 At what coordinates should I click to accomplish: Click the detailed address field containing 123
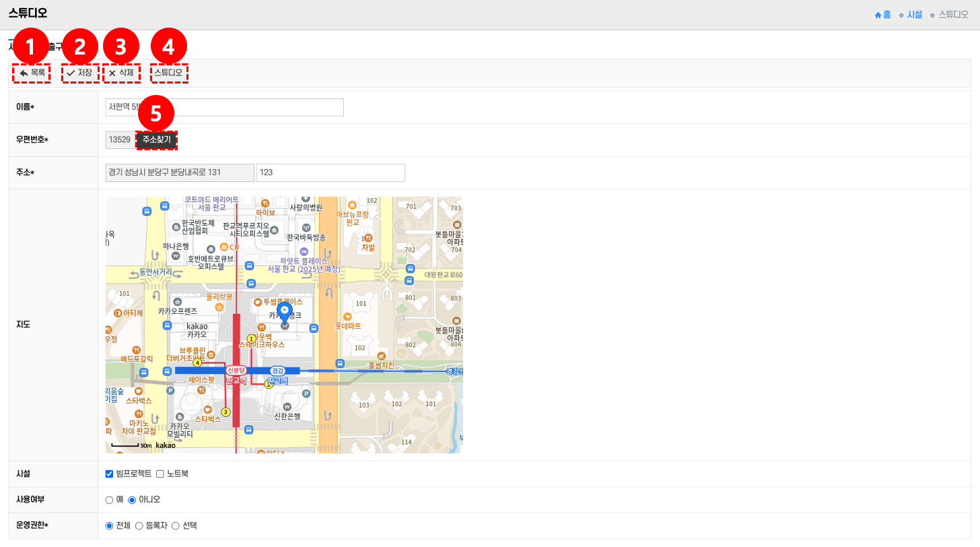click(330, 172)
